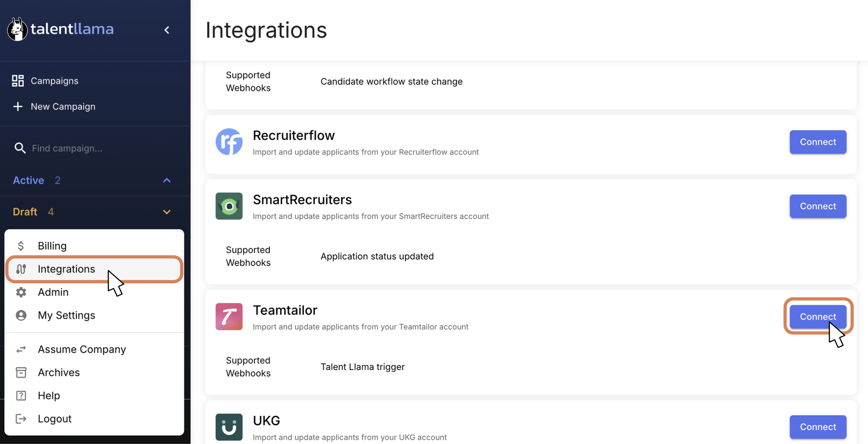Click the Teamtailor logo icon
868x444 pixels.
229,317
